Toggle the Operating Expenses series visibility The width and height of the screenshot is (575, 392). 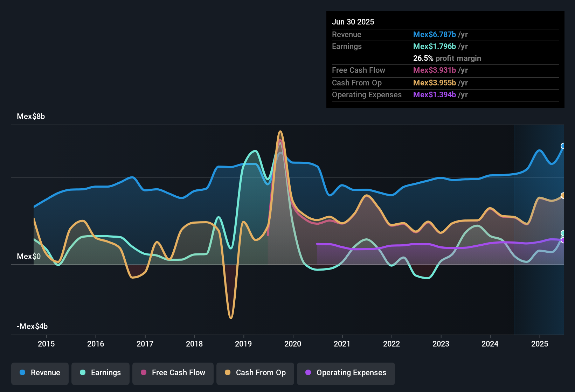pyautogui.click(x=346, y=373)
